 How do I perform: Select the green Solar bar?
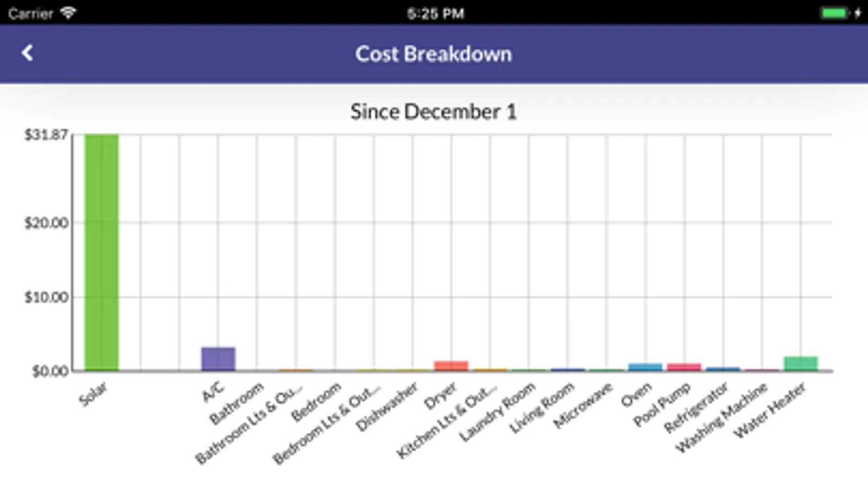click(x=102, y=253)
